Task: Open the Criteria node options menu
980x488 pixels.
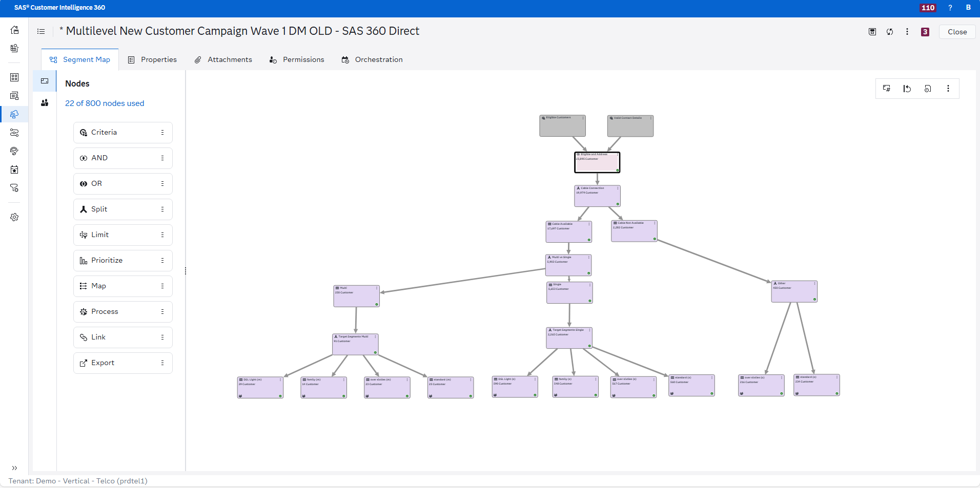Action: coord(163,132)
